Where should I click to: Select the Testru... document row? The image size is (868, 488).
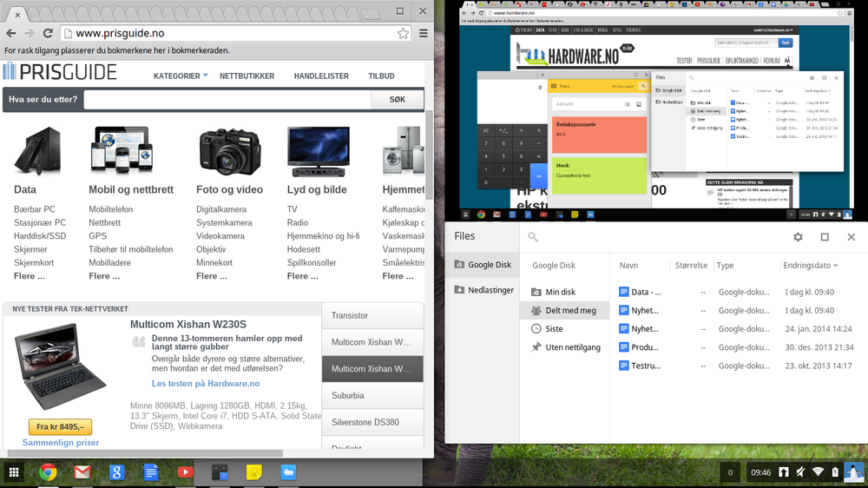coord(739,366)
